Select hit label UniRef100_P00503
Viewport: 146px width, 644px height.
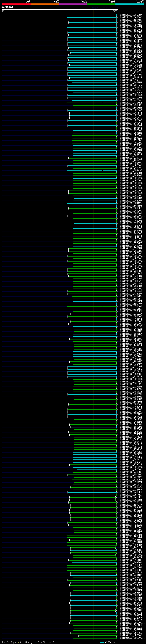[131, 316]
